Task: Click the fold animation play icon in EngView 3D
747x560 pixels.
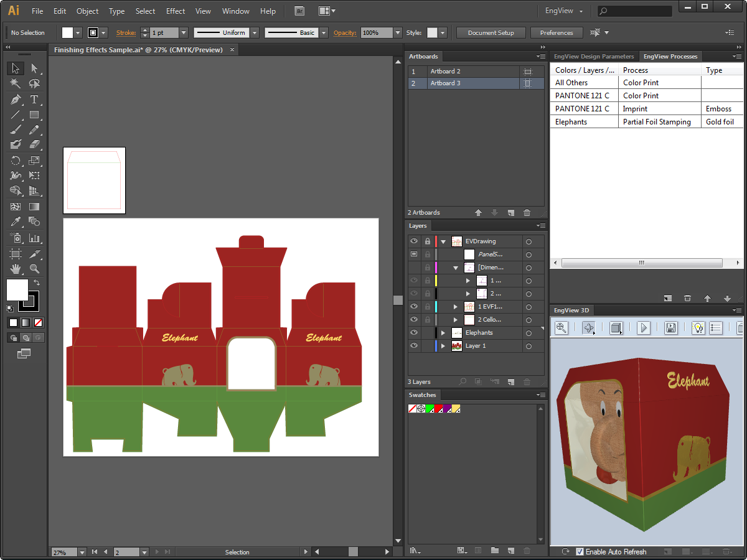Action: coord(644,328)
